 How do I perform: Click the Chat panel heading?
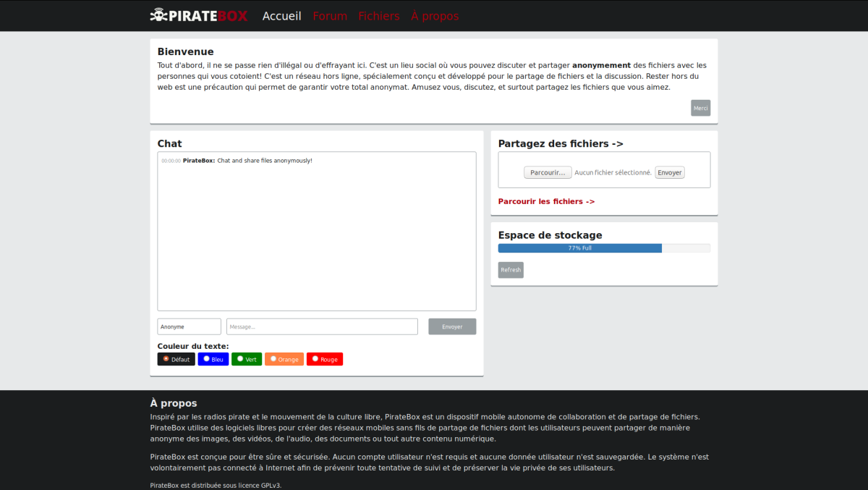coord(170,143)
